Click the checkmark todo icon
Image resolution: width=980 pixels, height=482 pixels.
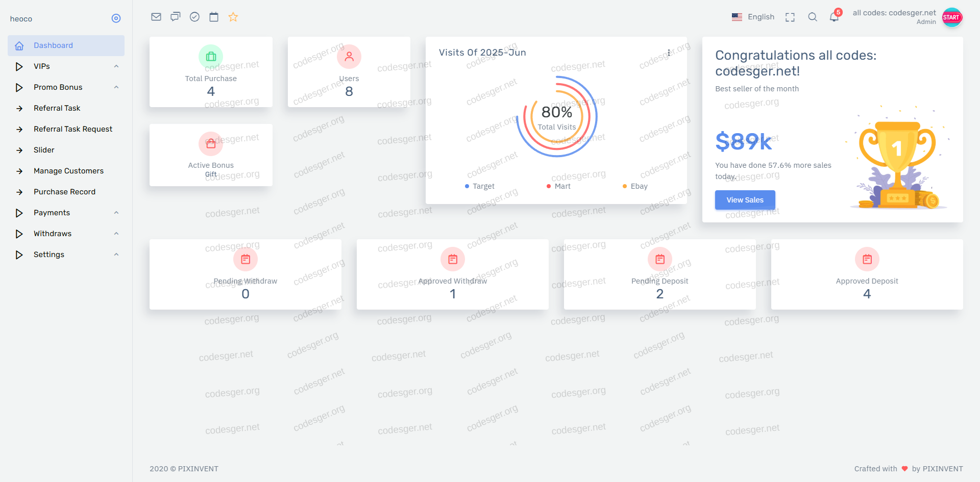194,17
